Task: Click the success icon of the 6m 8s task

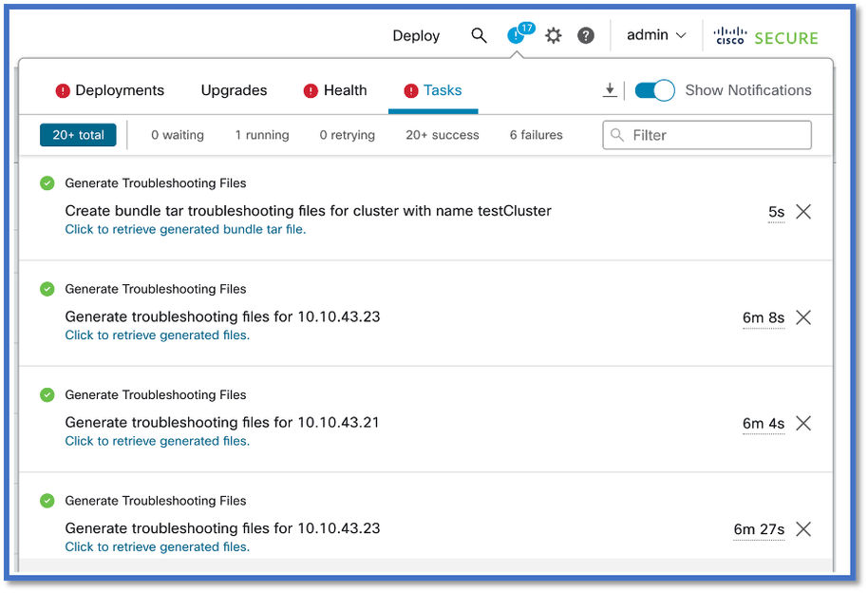Action: pyautogui.click(x=47, y=289)
